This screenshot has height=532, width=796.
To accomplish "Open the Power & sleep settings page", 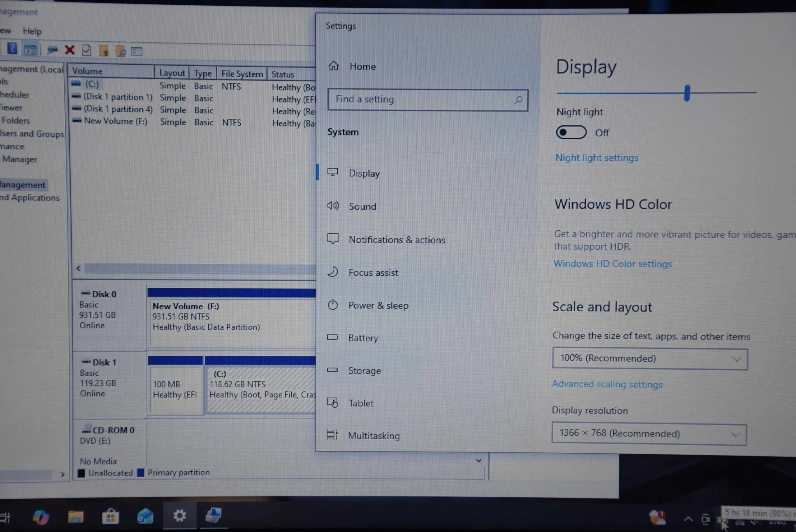I will 378,305.
